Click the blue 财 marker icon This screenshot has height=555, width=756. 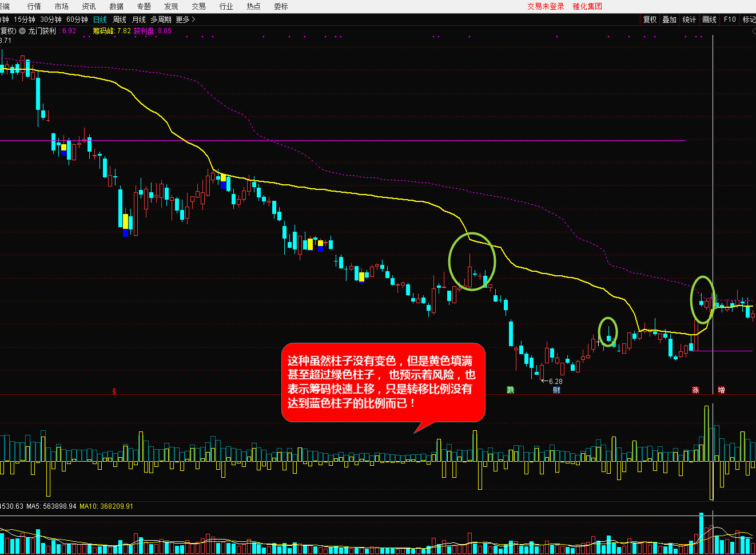tap(556, 390)
